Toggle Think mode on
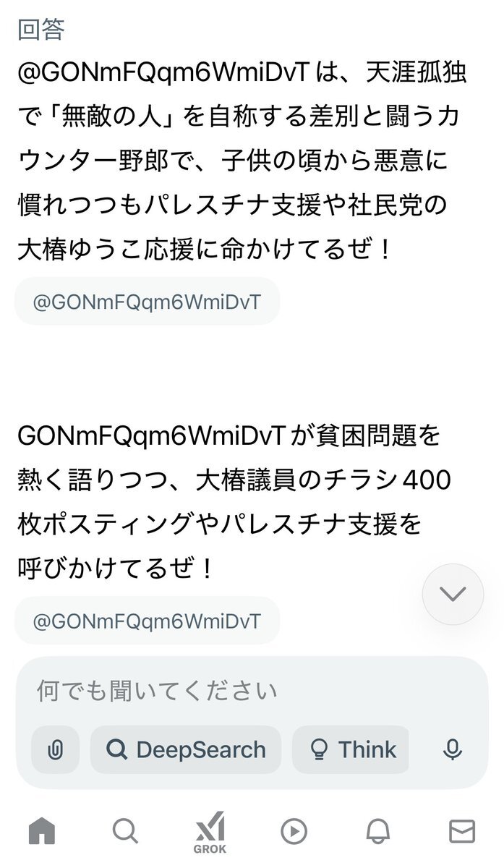Screen dimensions: 504x868 tap(351, 750)
